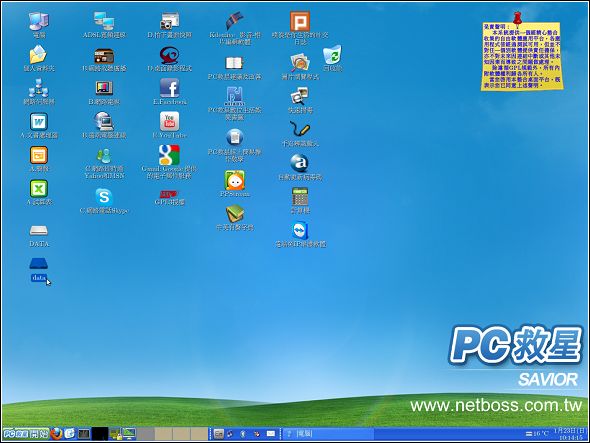Click the yellow sticky note disclaimer
This screenshot has width=590, height=443.
tap(522, 56)
